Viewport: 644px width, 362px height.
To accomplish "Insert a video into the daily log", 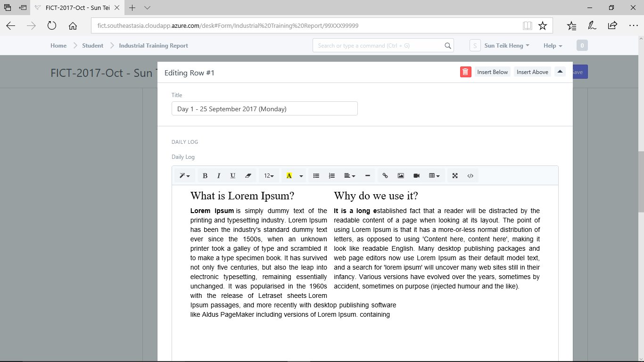I will click(x=416, y=175).
